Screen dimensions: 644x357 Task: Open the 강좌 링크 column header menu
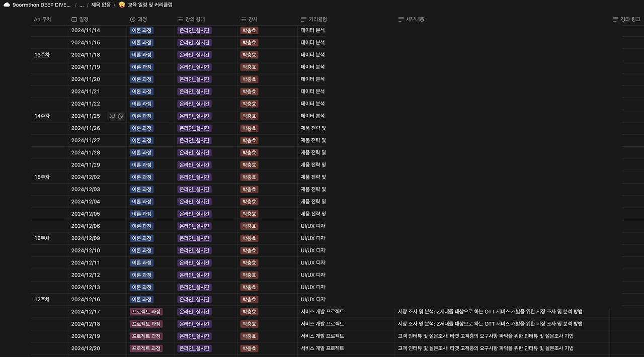coord(627,19)
